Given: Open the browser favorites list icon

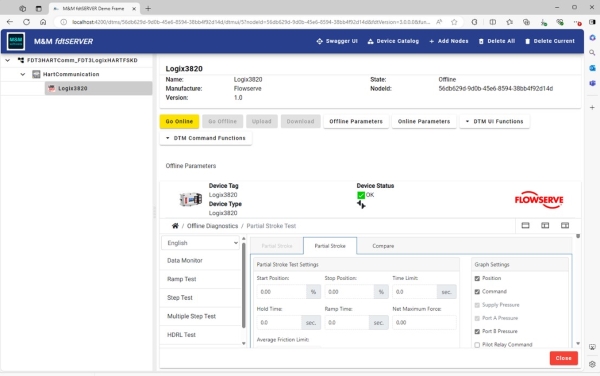Looking at the screenshot, I should pos(509,22).
